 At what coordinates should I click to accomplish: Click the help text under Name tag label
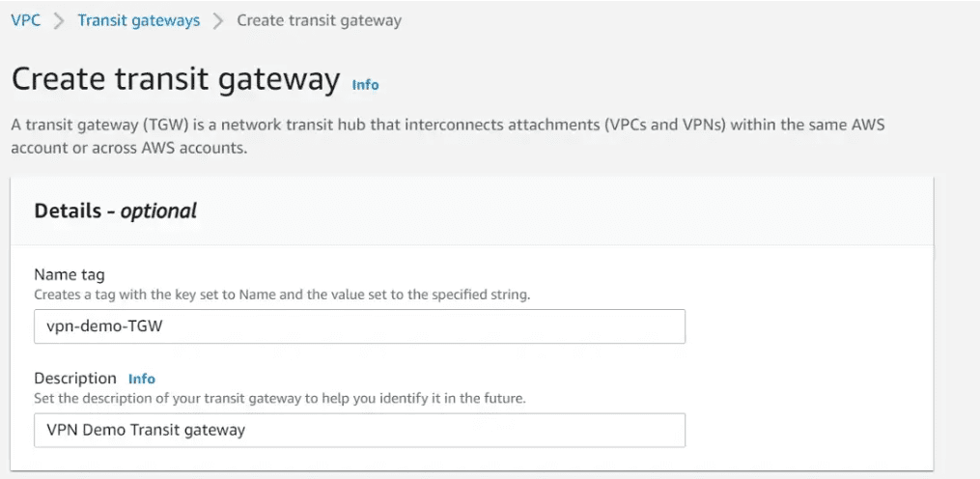(x=282, y=295)
